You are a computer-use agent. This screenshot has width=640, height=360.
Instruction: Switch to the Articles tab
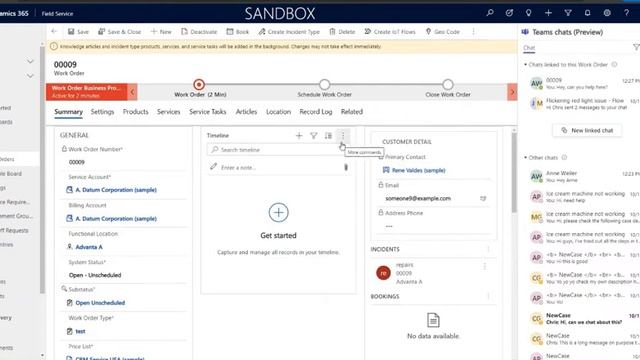(246, 112)
